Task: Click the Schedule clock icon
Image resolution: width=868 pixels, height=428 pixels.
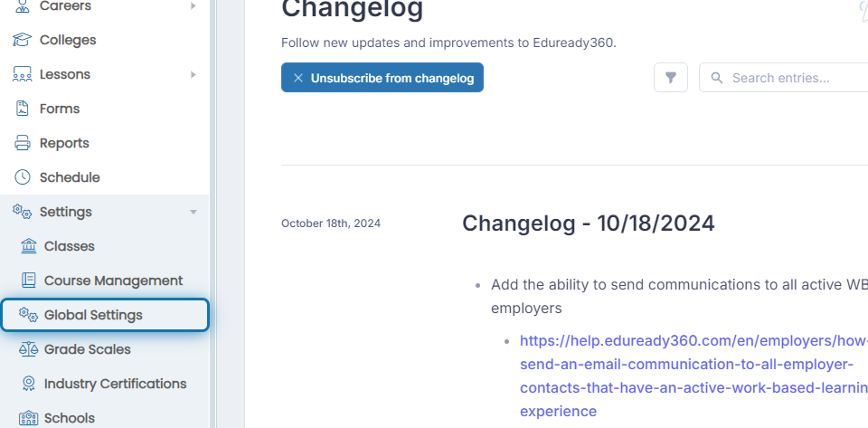Action: point(22,177)
